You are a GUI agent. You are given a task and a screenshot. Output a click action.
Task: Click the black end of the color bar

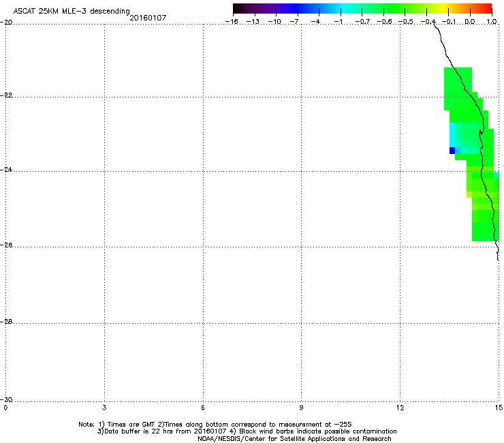[x=236, y=9]
